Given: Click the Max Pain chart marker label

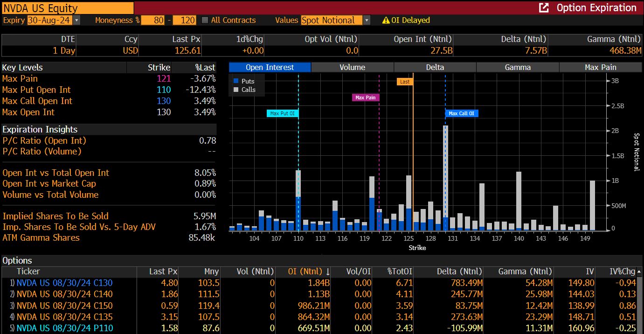Looking at the screenshot, I should click(x=366, y=97).
